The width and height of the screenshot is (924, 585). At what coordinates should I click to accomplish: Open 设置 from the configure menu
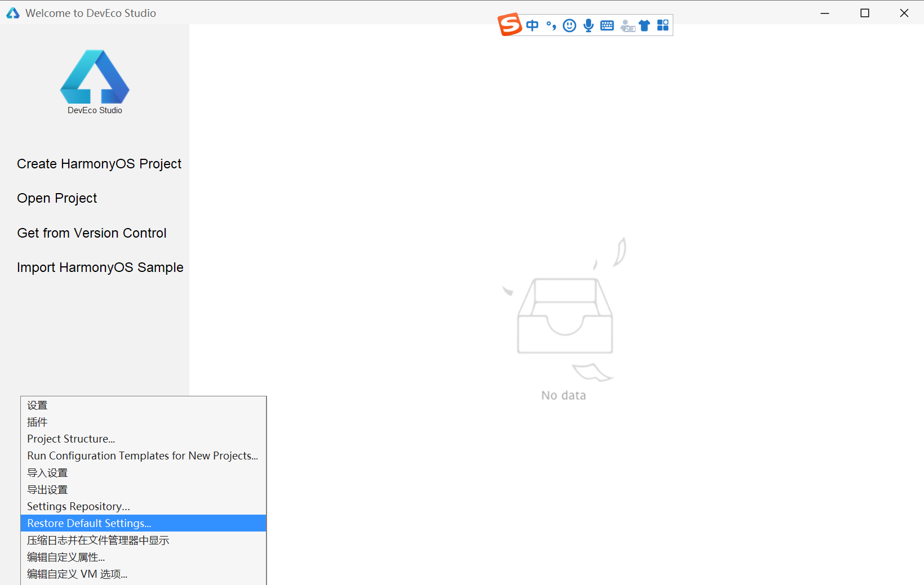[x=143, y=405]
